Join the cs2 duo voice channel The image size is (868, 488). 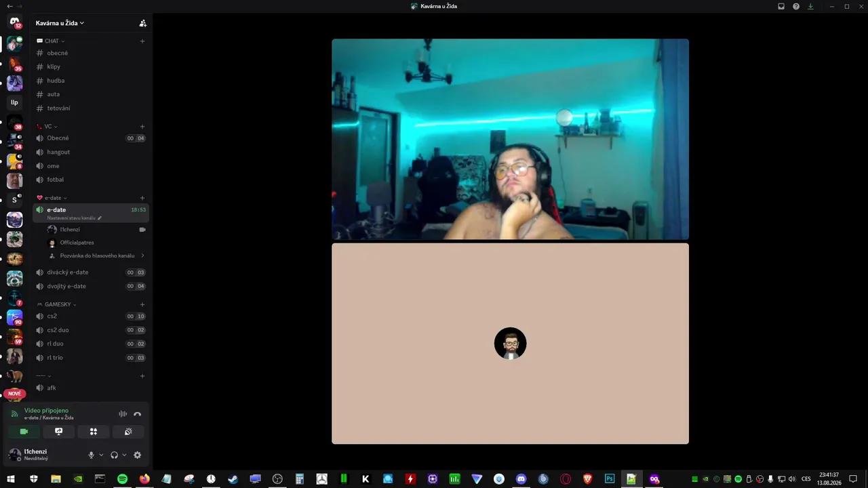point(91,330)
